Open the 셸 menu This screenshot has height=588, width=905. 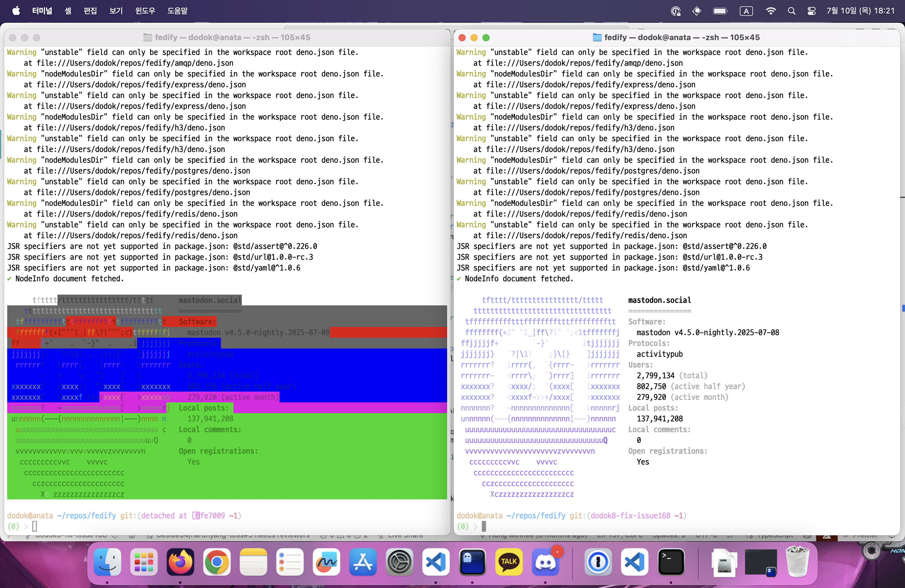coord(68,11)
